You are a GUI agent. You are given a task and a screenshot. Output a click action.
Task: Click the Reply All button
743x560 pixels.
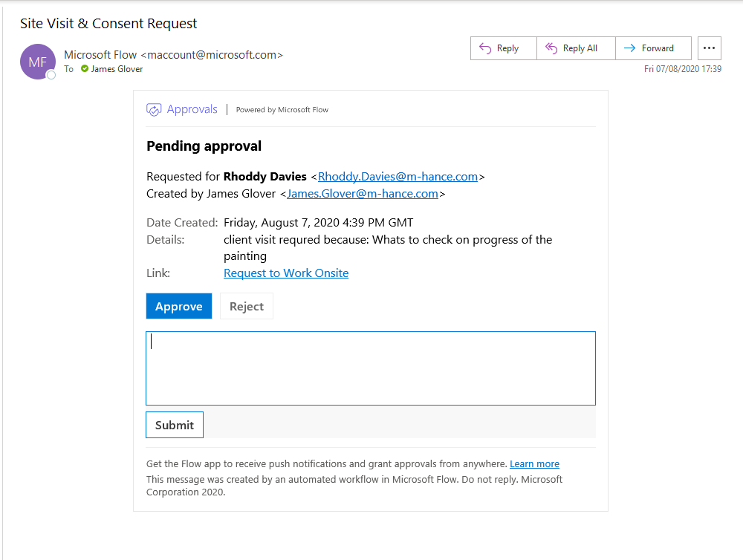pyautogui.click(x=577, y=48)
